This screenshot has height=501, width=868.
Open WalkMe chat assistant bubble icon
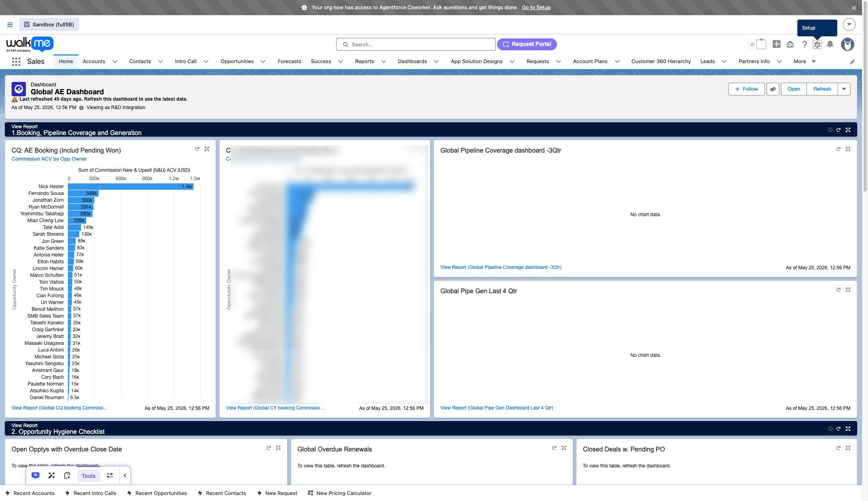point(36,475)
